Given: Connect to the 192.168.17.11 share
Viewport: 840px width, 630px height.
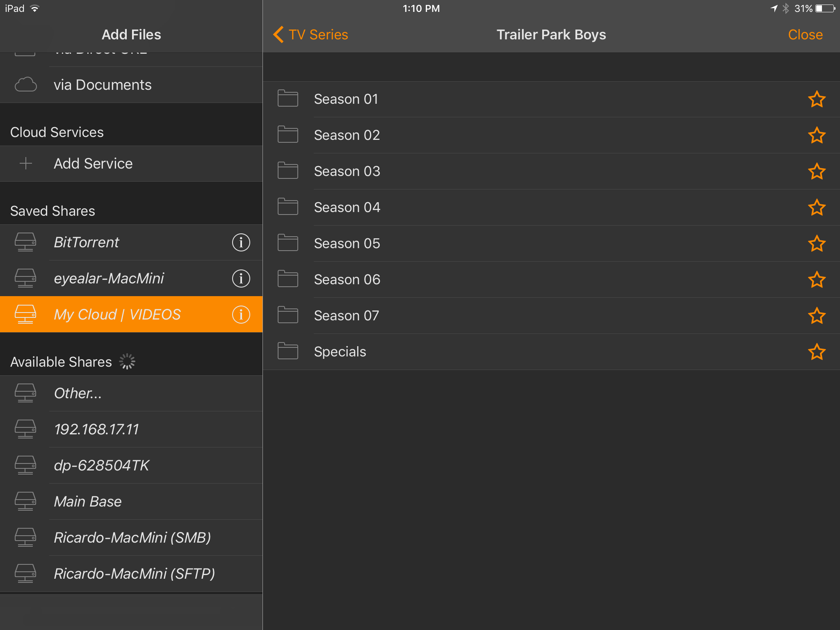Looking at the screenshot, I should (97, 429).
